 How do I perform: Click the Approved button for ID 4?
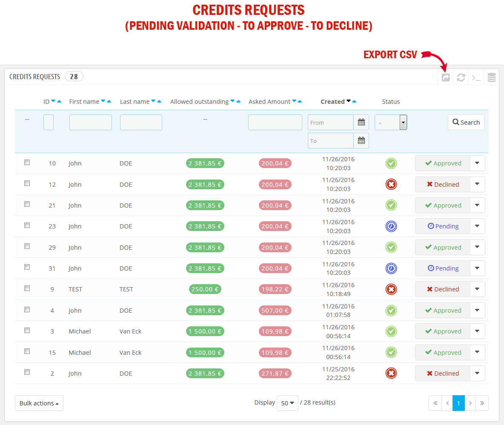(x=443, y=311)
